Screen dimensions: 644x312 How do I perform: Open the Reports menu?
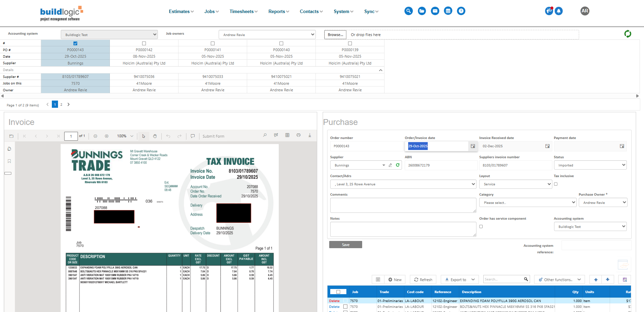point(279,11)
